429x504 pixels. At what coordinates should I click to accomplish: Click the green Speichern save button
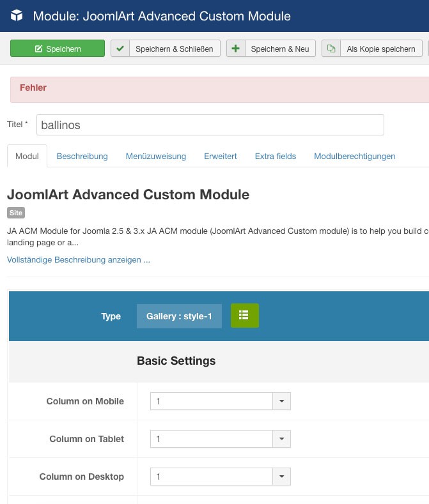(x=58, y=49)
